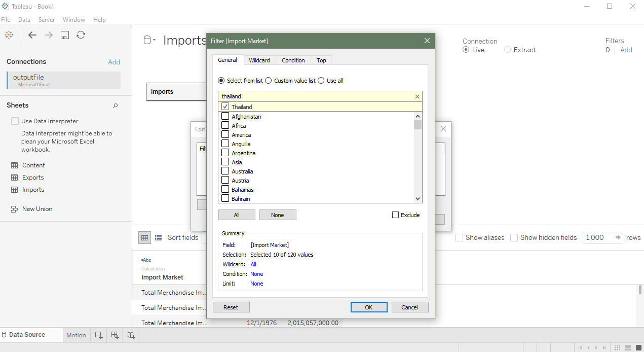Open the Wildcard tab
The width and height of the screenshot is (644, 352).
pos(259,60)
